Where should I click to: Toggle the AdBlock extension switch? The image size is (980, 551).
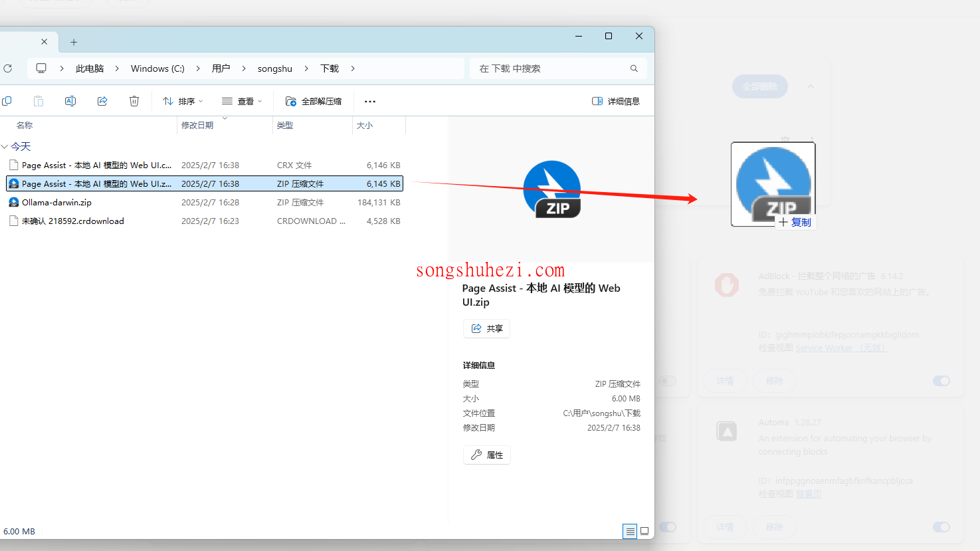click(x=941, y=381)
